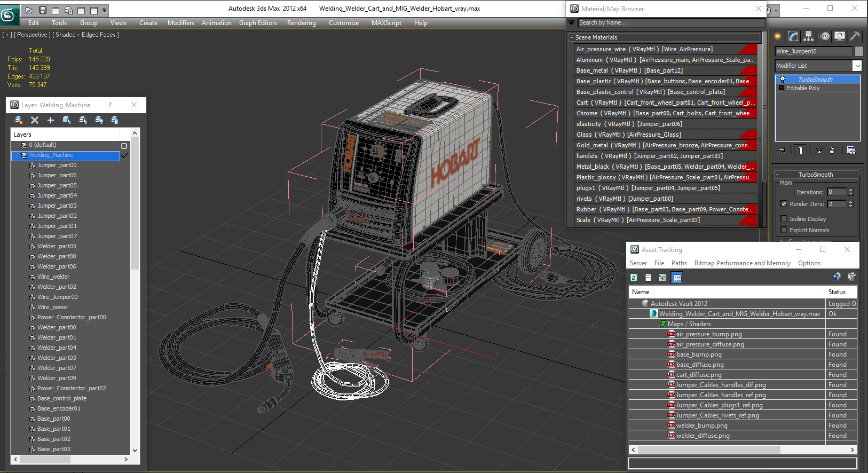Image resolution: width=868 pixels, height=473 pixels.
Task: Click the Search by Name field
Action: point(671,23)
